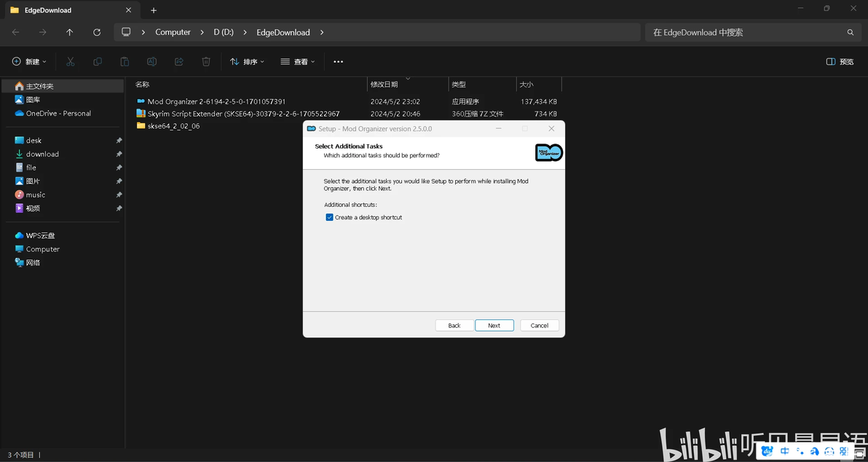Click the pin icon next to desk
868x462 pixels.
(x=119, y=141)
